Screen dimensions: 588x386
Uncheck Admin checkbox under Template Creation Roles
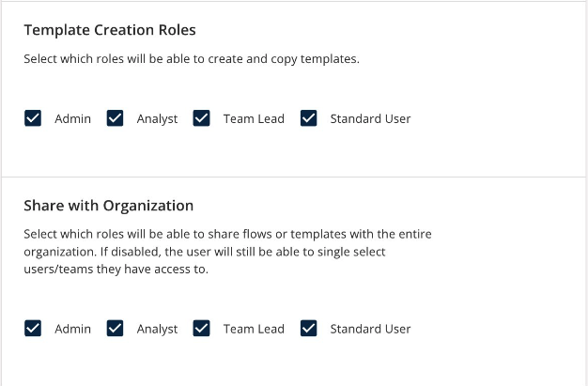[33, 118]
